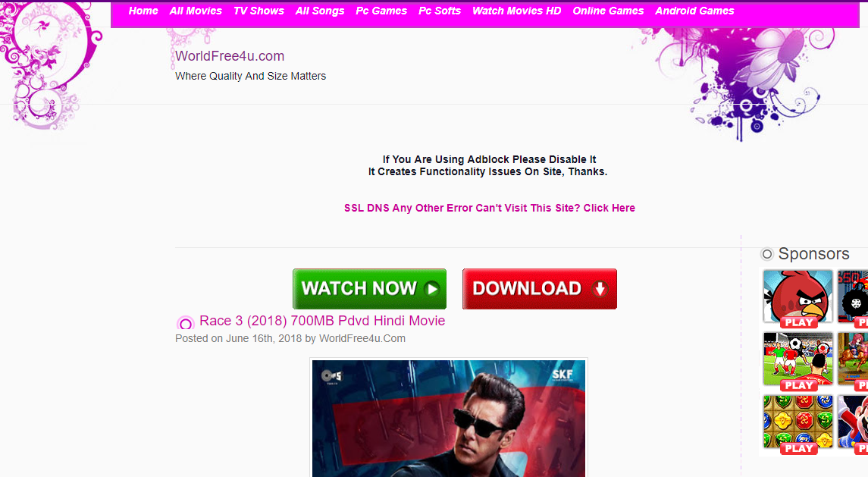
Task: Click the Race 3 movie poster image
Action: click(448, 419)
